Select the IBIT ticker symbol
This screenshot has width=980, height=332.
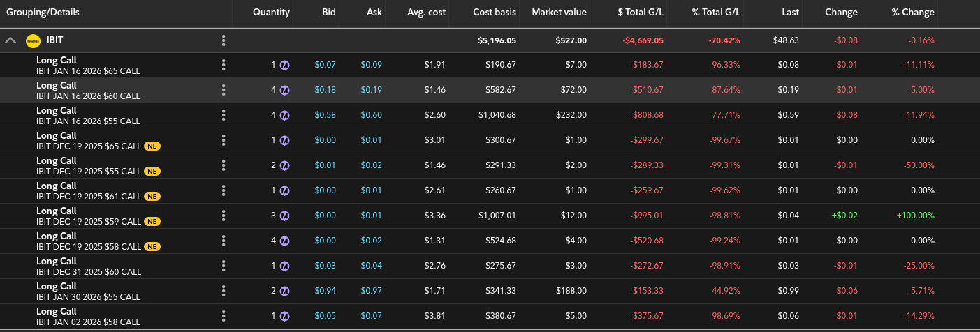pos(54,40)
